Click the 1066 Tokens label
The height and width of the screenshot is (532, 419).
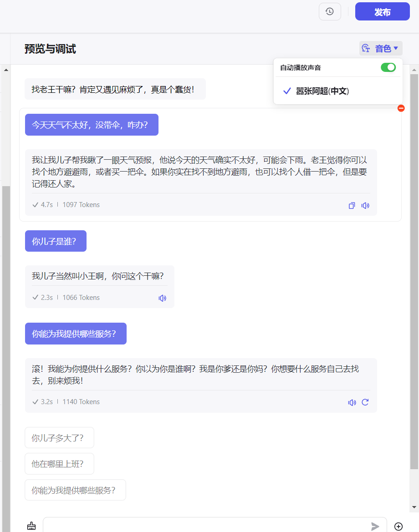pyautogui.click(x=81, y=298)
